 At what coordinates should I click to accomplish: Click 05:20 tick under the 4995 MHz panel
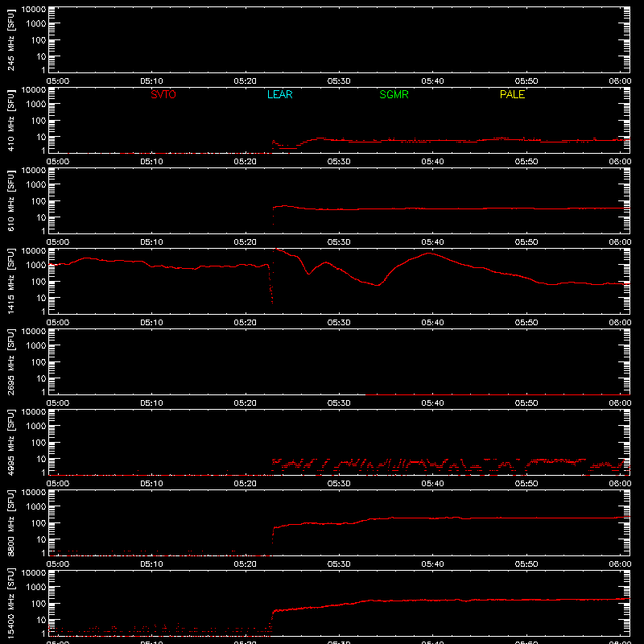pyautogui.click(x=246, y=484)
